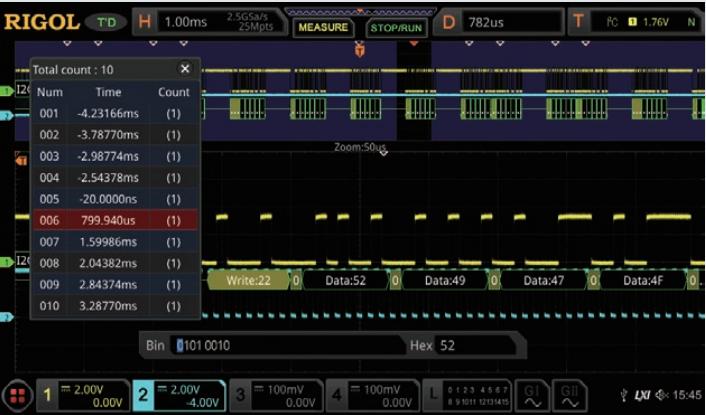
Task: Select the Data:49 decoded packet
Action: click(444, 280)
